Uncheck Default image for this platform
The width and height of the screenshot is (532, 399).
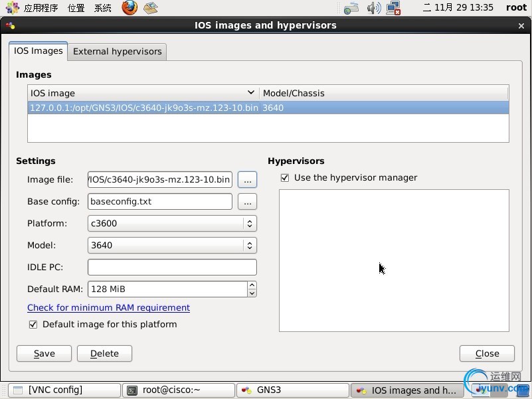(33, 325)
